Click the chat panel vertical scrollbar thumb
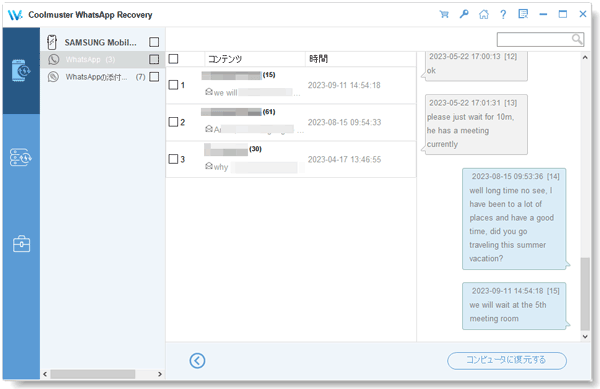600x389 pixels. tap(585, 294)
